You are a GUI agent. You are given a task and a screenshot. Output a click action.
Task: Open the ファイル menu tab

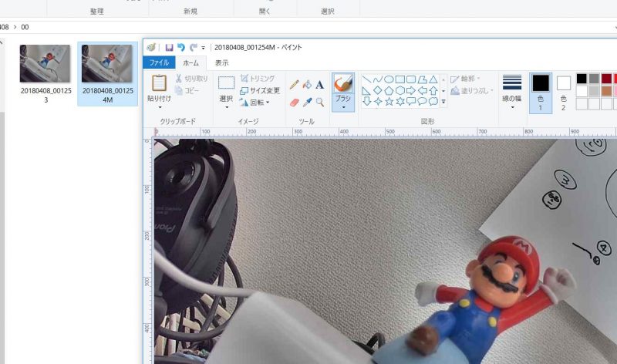(159, 62)
